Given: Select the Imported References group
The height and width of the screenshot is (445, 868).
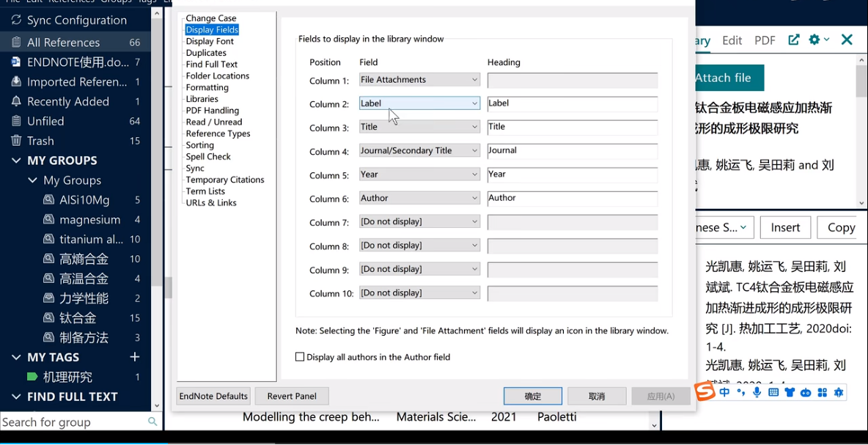Looking at the screenshot, I should click(x=76, y=82).
